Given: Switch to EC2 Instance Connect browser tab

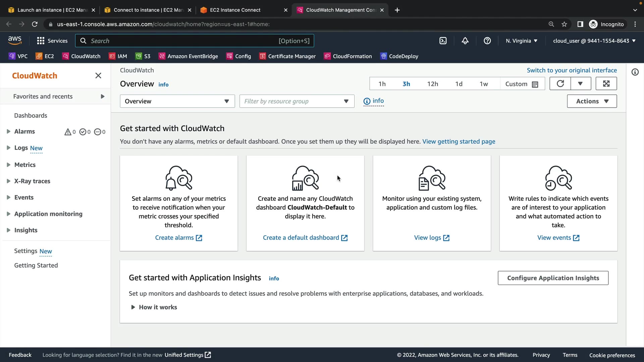Looking at the screenshot, I should (235, 10).
